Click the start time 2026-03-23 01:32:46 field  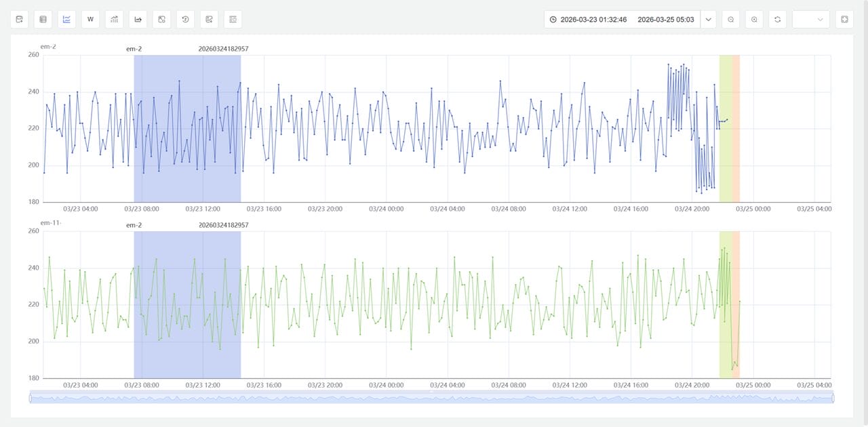[593, 20]
